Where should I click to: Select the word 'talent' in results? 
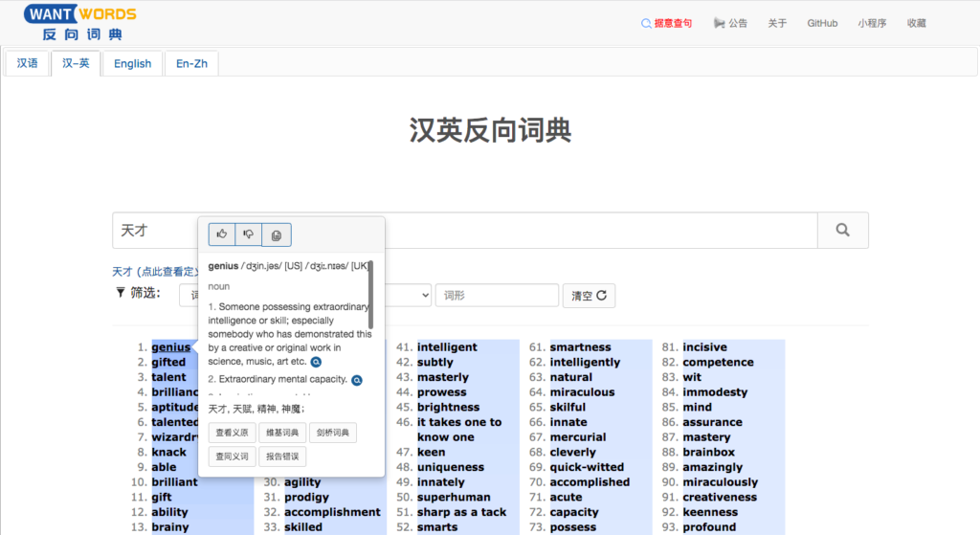click(x=168, y=377)
